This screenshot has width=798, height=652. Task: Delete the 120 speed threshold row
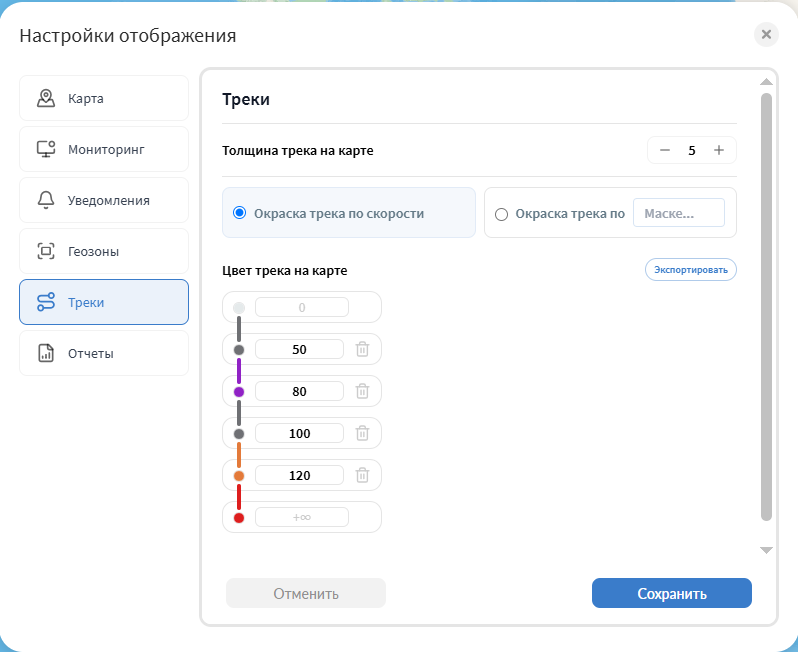click(x=362, y=475)
